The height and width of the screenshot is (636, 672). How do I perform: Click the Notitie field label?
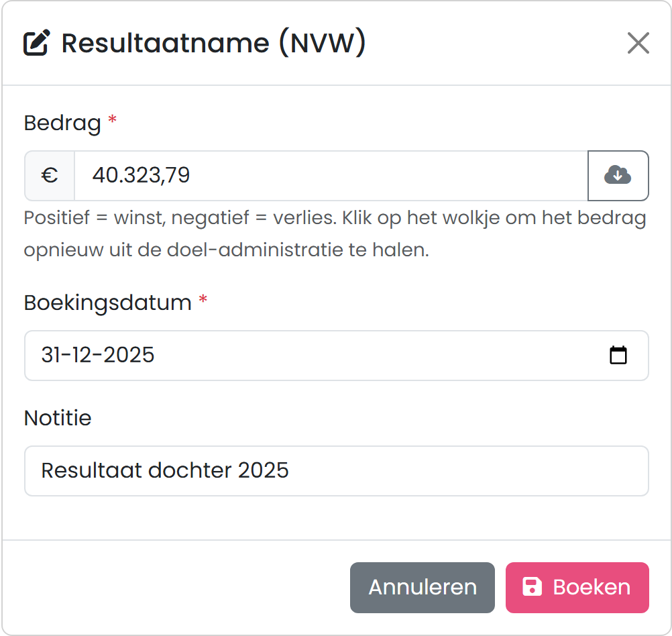(x=58, y=418)
